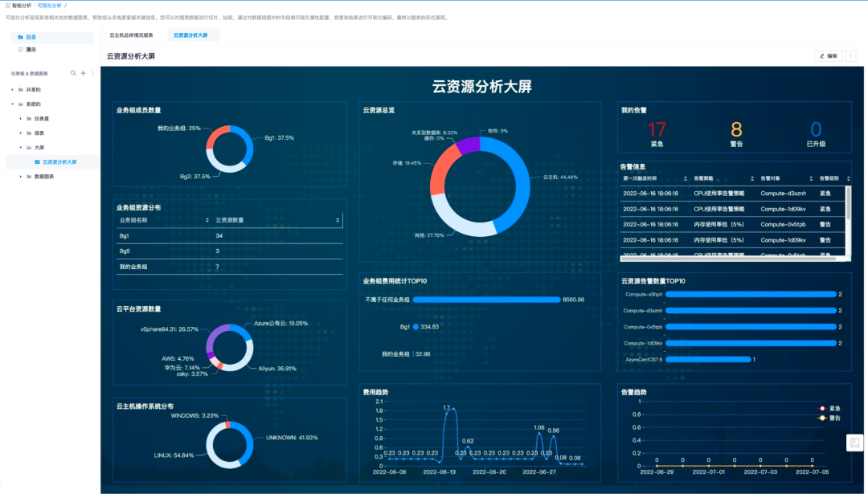Open the more options menu beside 仪表板 & 数据图表
Screen dimensions: 868x494
tap(92, 73)
